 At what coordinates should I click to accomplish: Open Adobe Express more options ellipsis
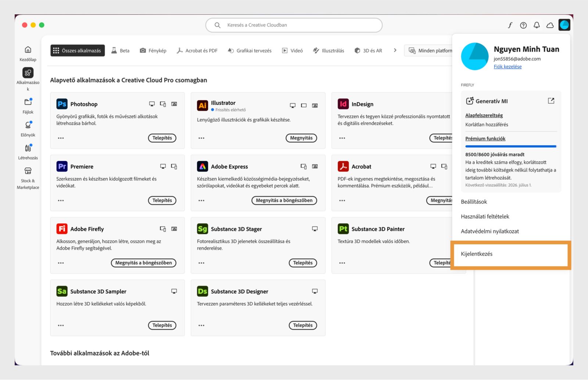pyautogui.click(x=201, y=201)
